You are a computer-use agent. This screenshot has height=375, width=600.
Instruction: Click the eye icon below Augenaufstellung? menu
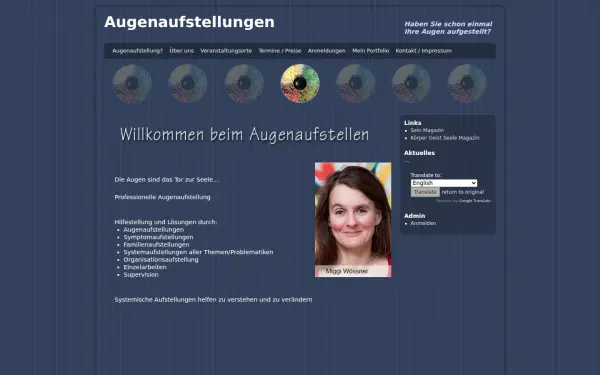click(132, 83)
